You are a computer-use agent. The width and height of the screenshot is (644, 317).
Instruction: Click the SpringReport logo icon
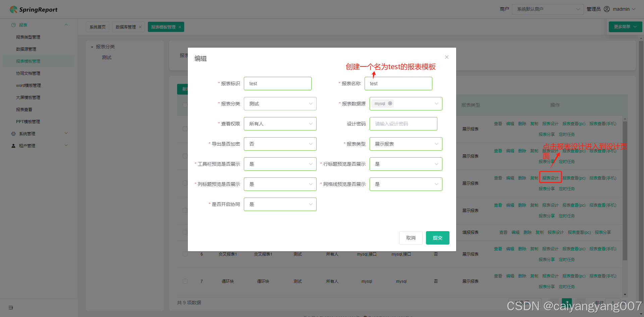13,9
